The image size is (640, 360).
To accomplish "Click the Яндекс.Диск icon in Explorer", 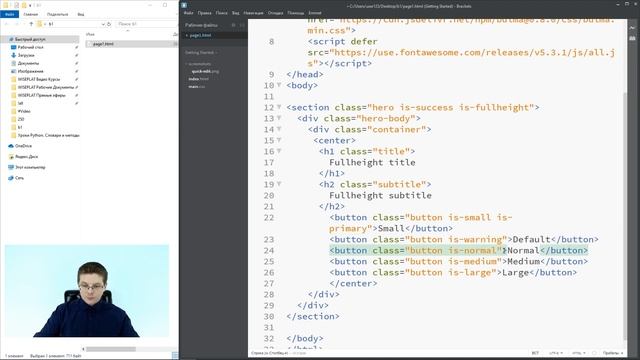I will [x=11, y=157].
